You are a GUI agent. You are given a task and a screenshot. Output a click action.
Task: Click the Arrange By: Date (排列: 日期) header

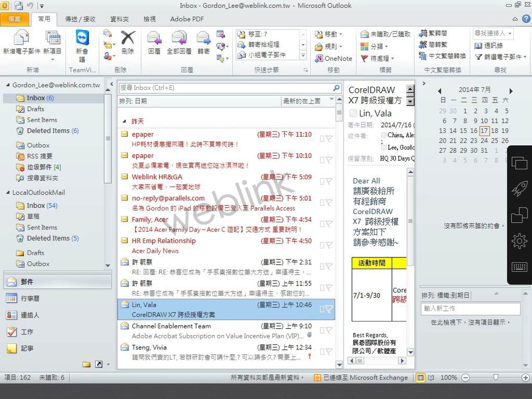click(x=133, y=101)
